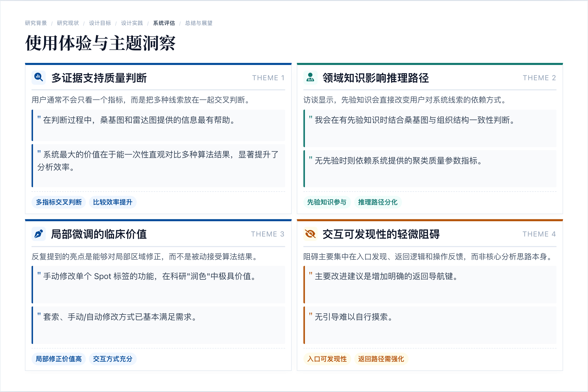Click the 局部修正价值高 tag
This screenshot has height=392, width=588.
[59, 359]
